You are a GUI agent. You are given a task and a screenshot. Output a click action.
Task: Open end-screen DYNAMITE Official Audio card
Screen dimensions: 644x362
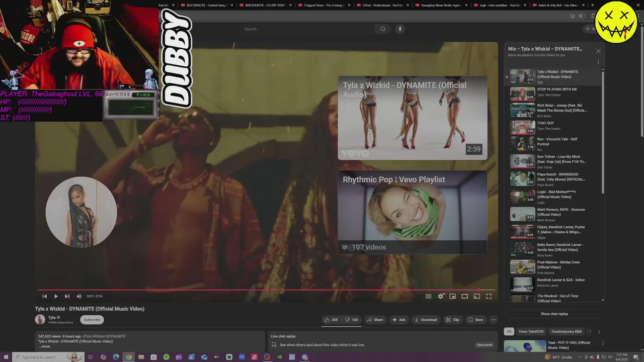coord(413,118)
